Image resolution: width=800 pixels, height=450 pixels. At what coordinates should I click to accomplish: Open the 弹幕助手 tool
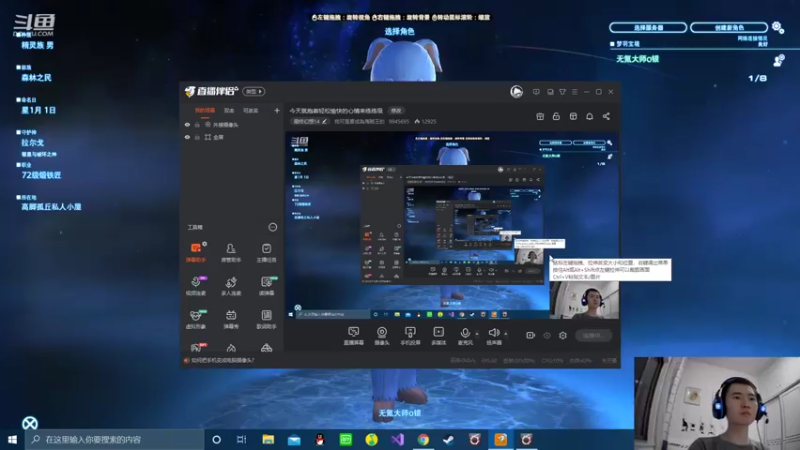(196, 252)
